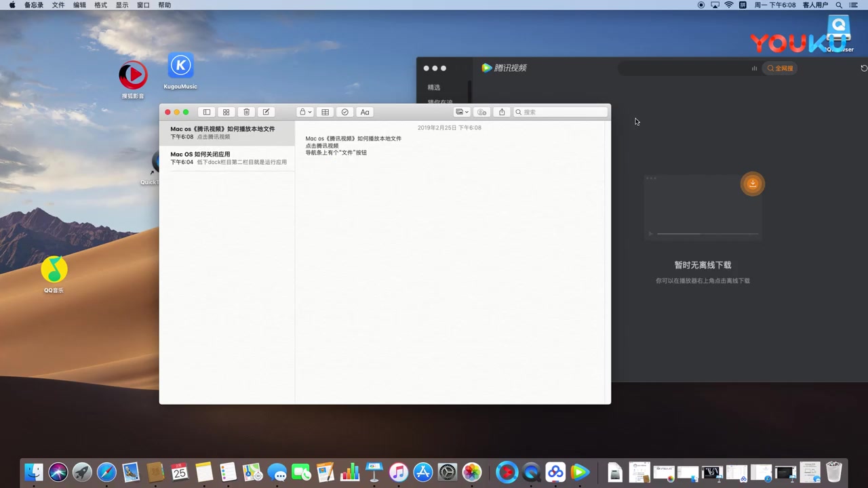Select note 'Mac OS 如何关闭应用'

click(x=227, y=158)
